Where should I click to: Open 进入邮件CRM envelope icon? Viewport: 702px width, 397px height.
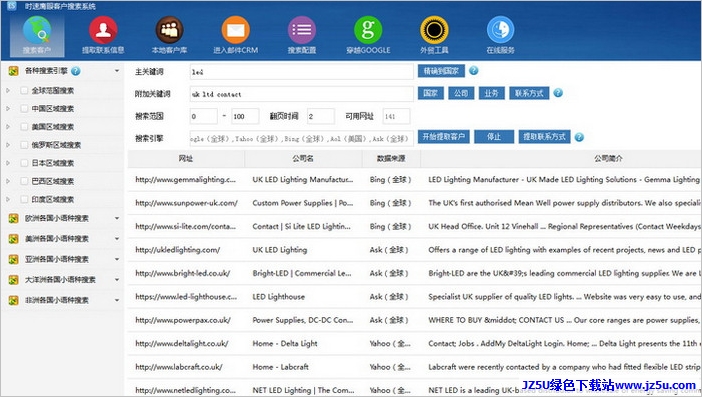pos(235,30)
